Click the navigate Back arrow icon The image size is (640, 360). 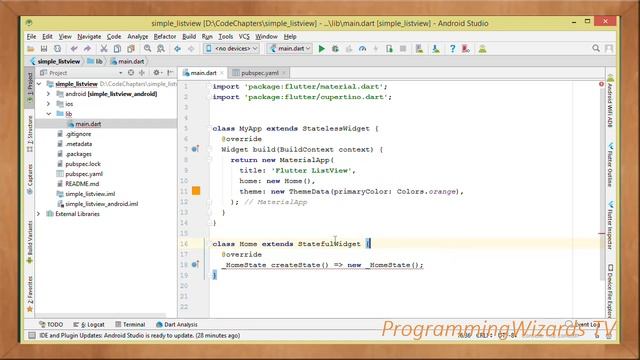[x=177, y=49]
